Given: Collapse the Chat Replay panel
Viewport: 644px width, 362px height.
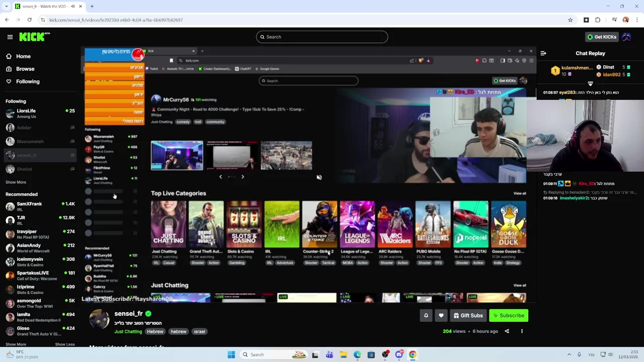Looking at the screenshot, I should pos(543,53).
